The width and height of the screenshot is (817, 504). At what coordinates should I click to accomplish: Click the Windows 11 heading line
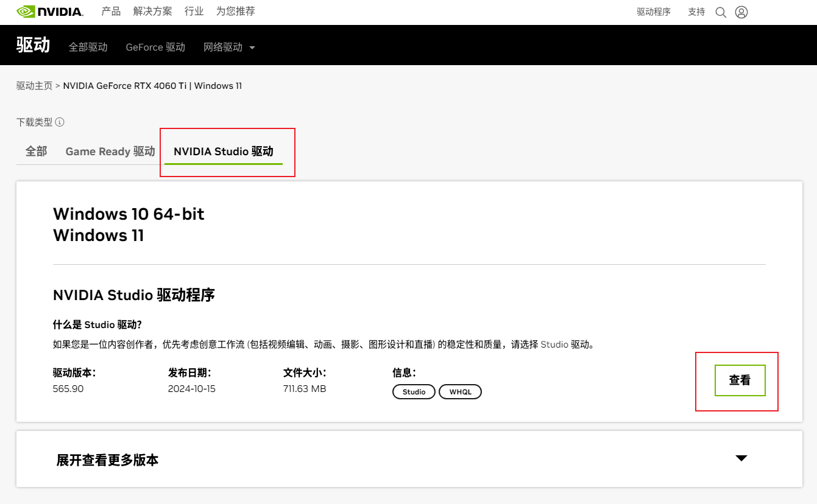(x=99, y=235)
